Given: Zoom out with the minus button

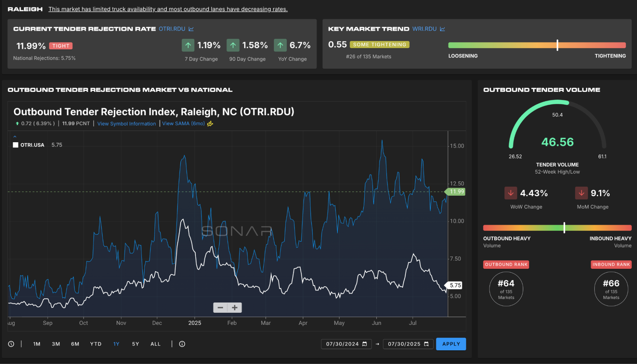Looking at the screenshot, I should click(x=220, y=308).
